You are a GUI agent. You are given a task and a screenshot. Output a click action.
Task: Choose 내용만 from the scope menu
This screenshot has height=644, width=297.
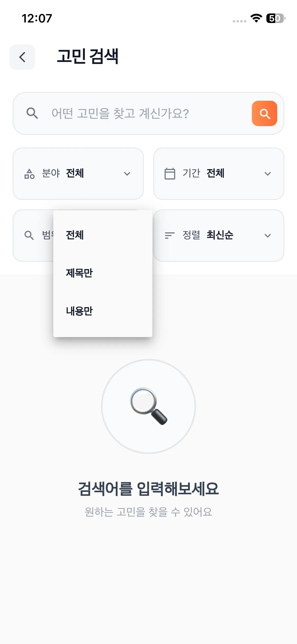[x=79, y=311]
